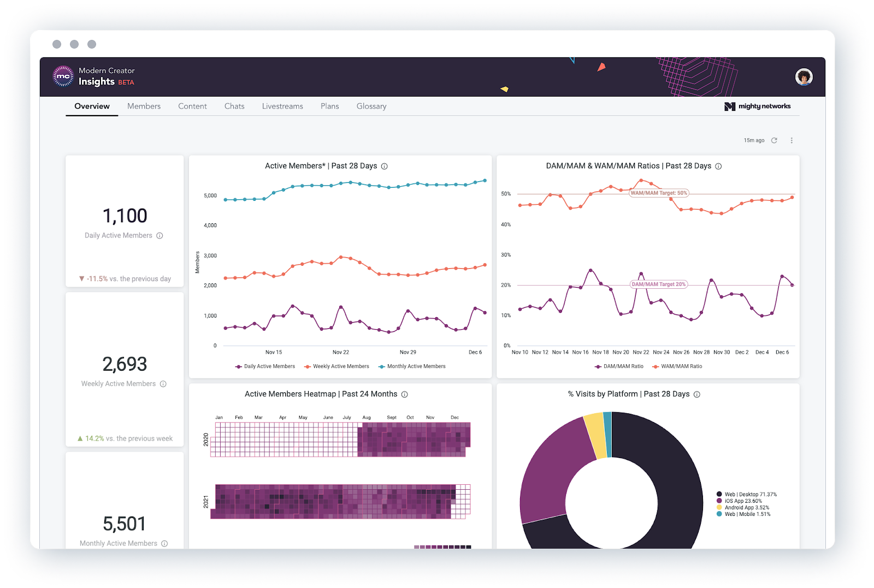This screenshot has height=588, width=874.
Task: Open the three-dot options menu
Action: pyautogui.click(x=792, y=140)
